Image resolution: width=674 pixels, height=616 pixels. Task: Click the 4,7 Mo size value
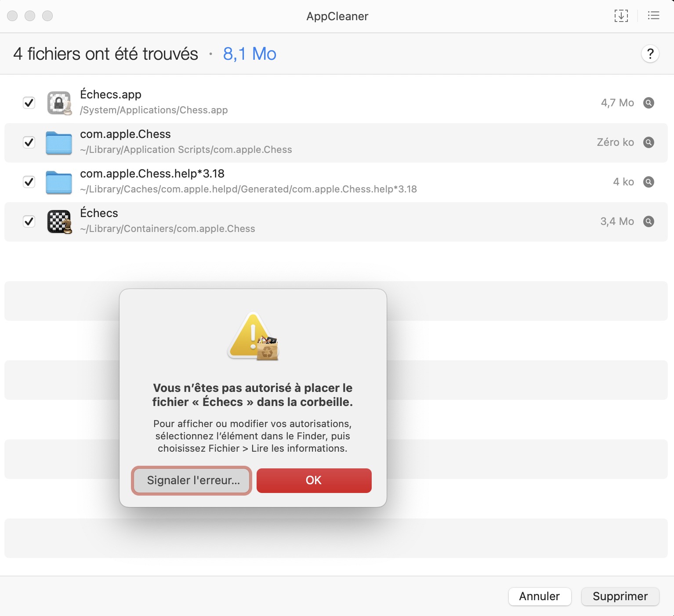coord(617,103)
